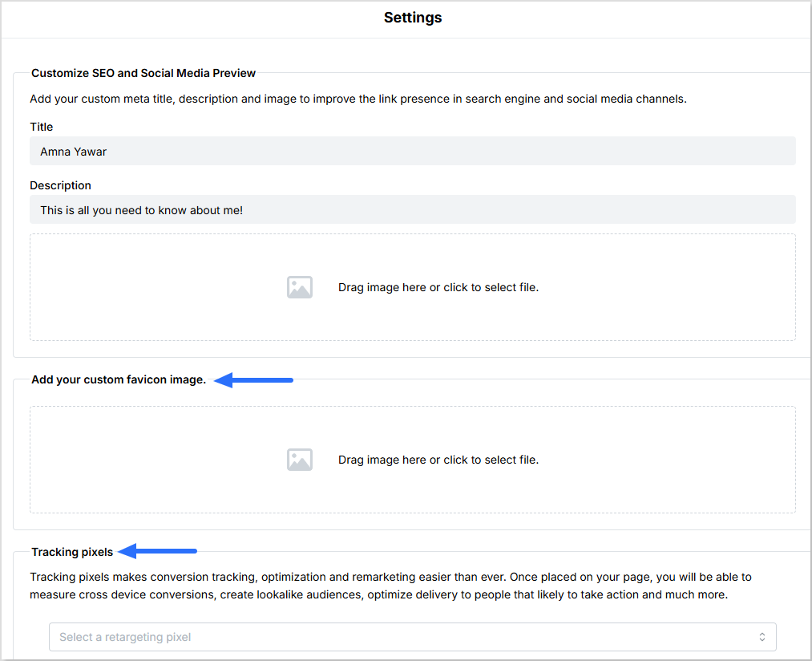Viewport: 812px width, 661px height.
Task: Click the Add your custom favicon image heading
Action: click(119, 379)
